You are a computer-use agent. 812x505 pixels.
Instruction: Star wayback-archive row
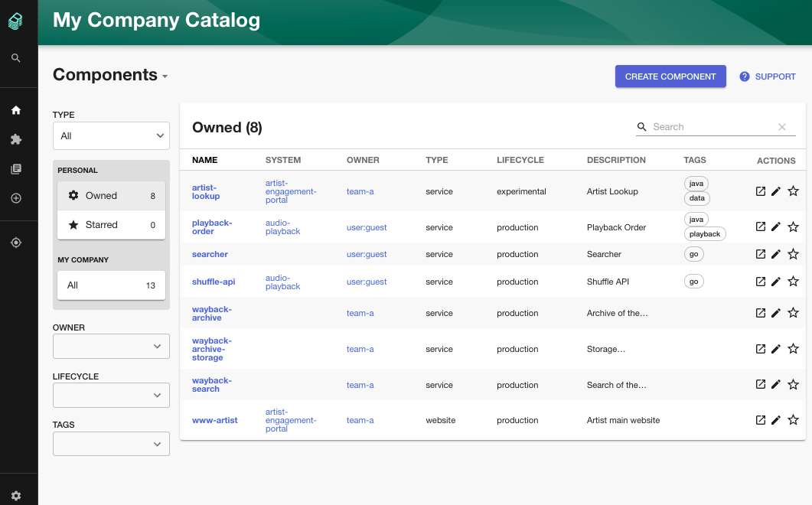(793, 313)
